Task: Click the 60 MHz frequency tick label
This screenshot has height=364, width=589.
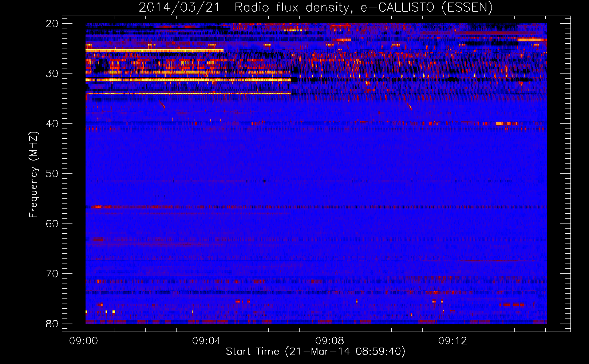Action: pyautogui.click(x=52, y=223)
